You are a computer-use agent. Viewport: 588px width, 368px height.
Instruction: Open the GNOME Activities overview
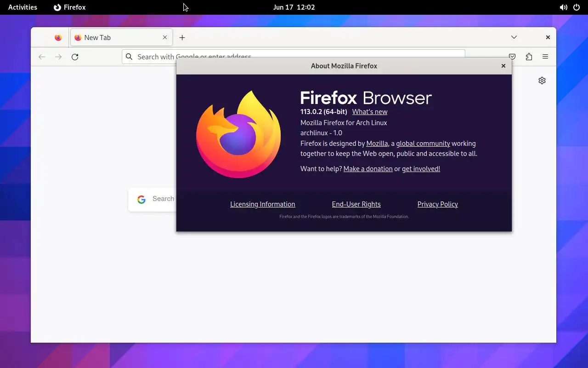(x=23, y=7)
